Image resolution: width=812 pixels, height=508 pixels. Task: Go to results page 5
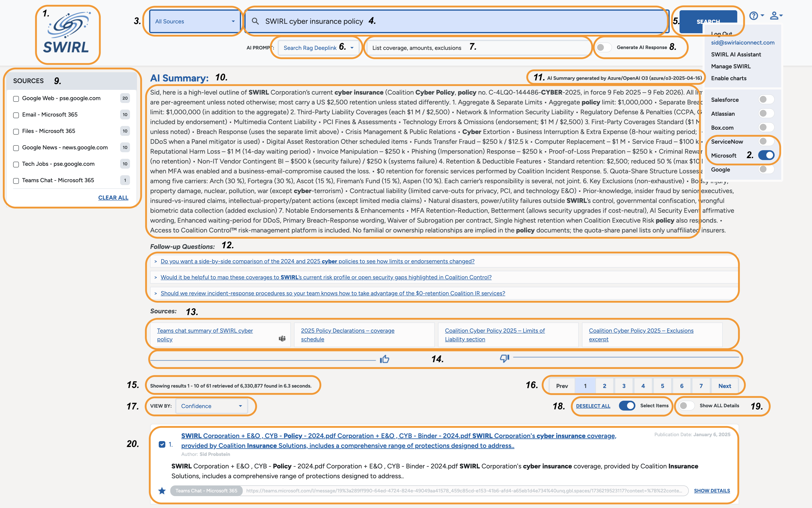pyautogui.click(x=662, y=386)
